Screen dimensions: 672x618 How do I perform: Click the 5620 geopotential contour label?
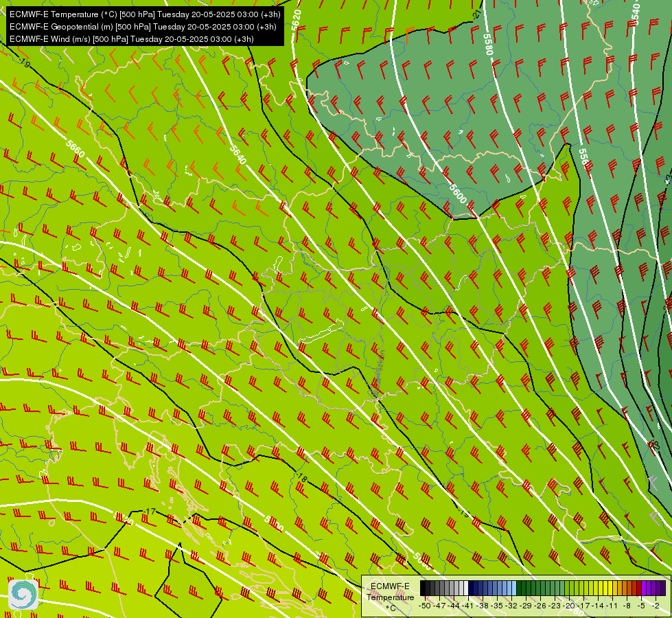pyautogui.click(x=296, y=20)
